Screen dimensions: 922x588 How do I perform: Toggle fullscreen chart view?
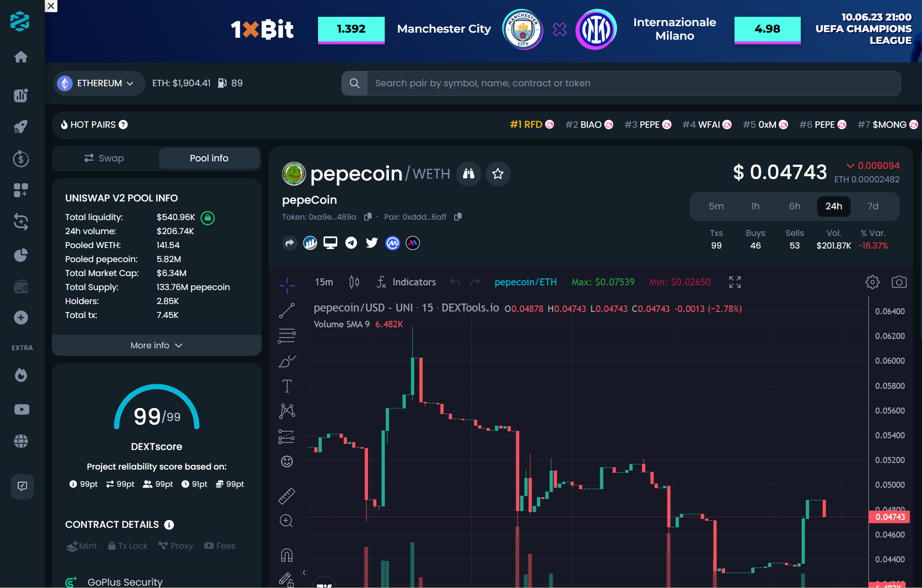[x=735, y=282]
